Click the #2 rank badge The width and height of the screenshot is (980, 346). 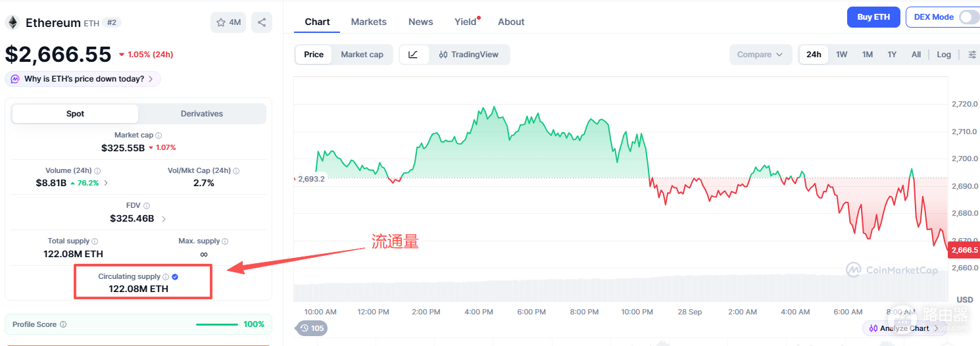112,23
